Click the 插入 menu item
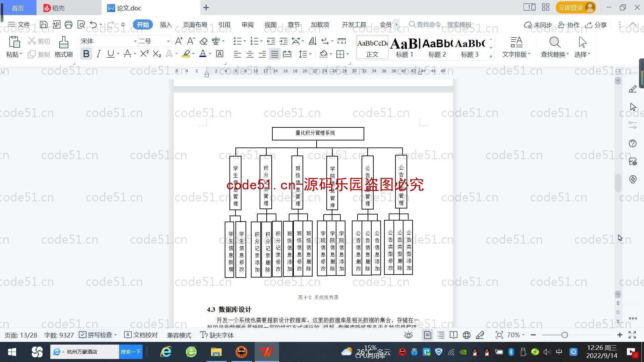The height and width of the screenshot is (362, 644). pyautogui.click(x=165, y=24)
